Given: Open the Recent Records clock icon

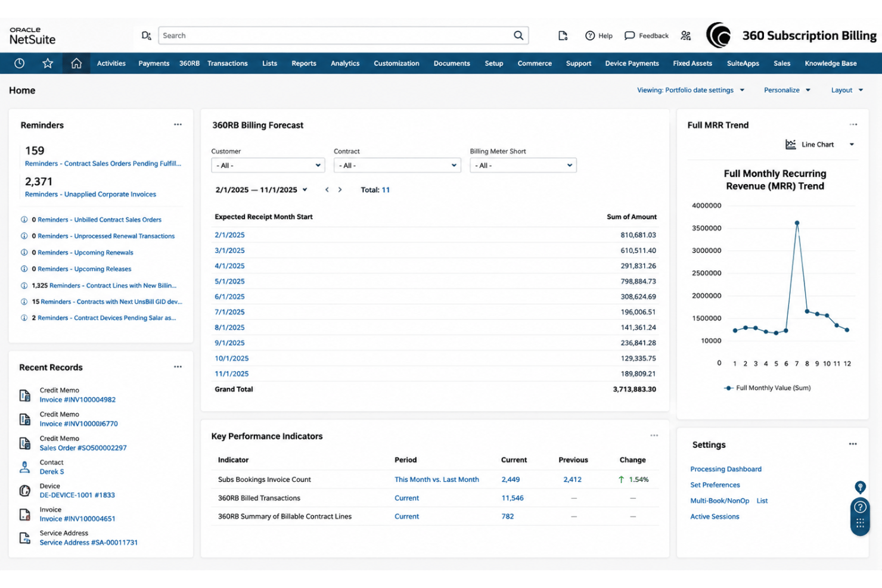Looking at the screenshot, I should [19, 63].
